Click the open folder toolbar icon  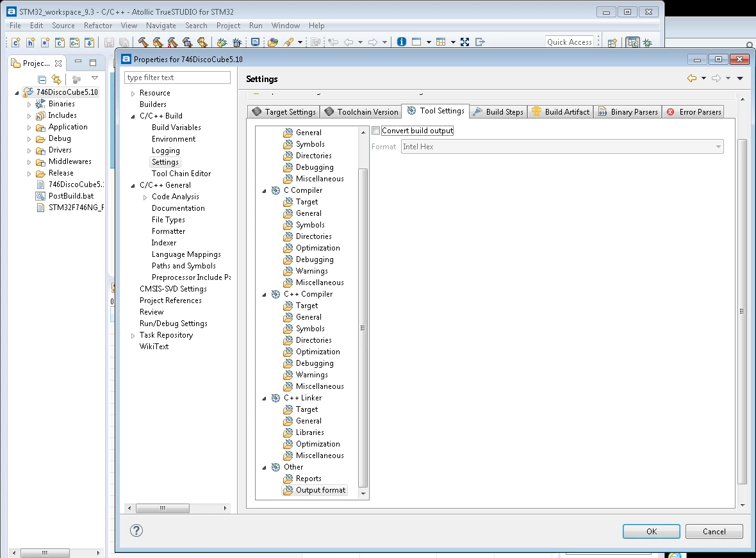pyautogui.click(x=273, y=42)
